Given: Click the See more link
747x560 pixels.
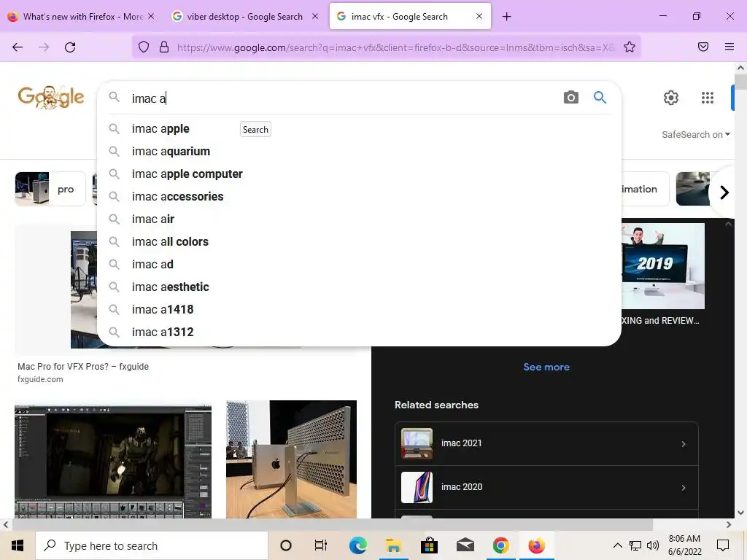Looking at the screenshot, I should tap(546, 367).
